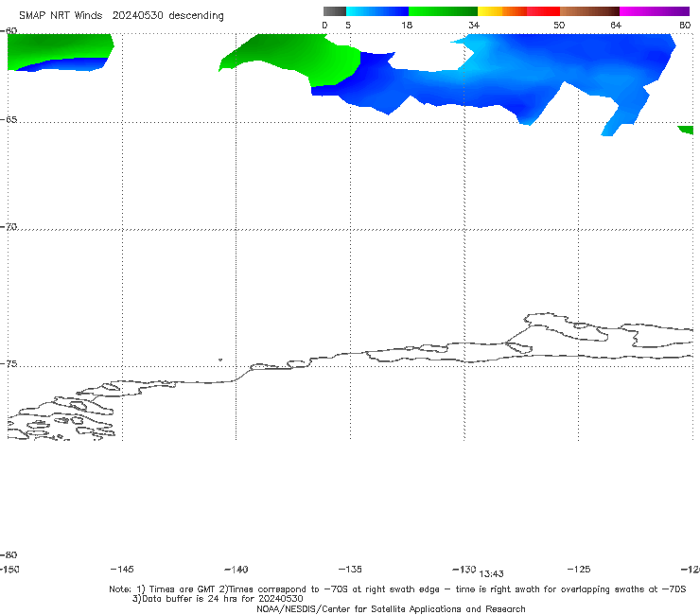Click the "-125" longitude axis label
The width and height of the screenshot is (700, 615).
[579, 570]
